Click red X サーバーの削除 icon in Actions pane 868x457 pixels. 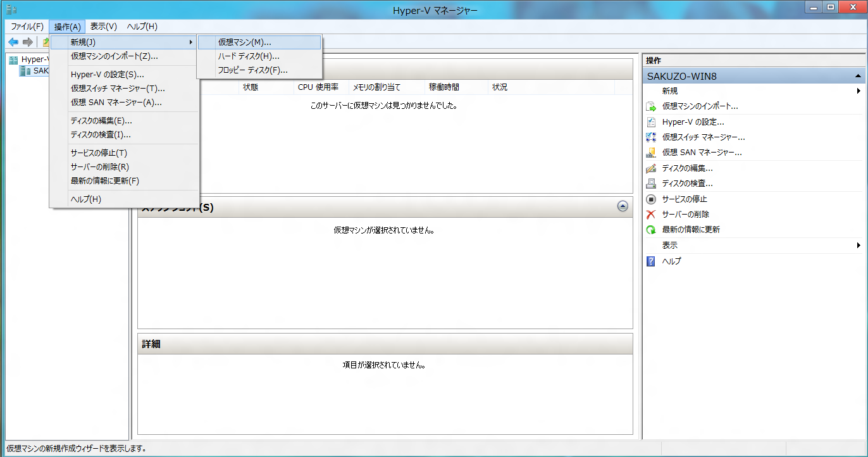pos(651,214)
